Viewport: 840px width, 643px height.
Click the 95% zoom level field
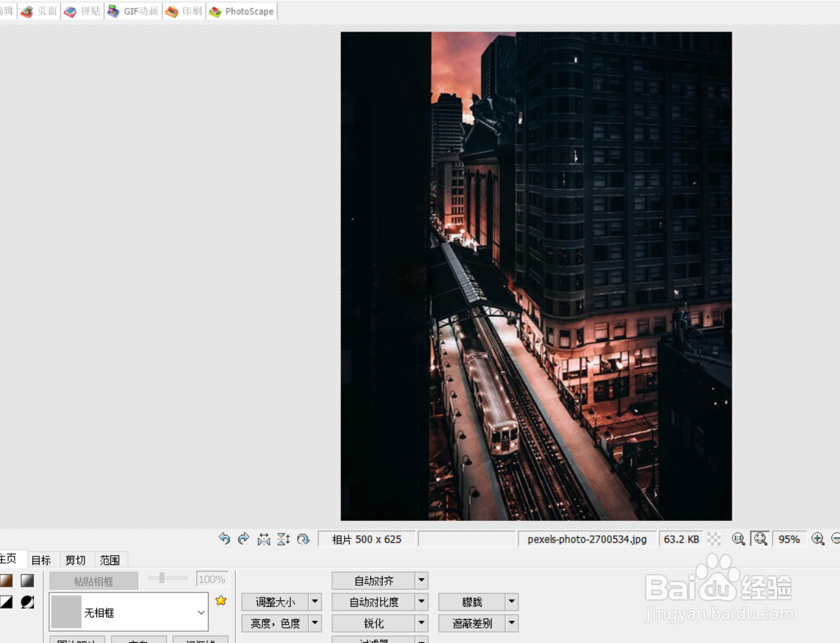(789, 539)
